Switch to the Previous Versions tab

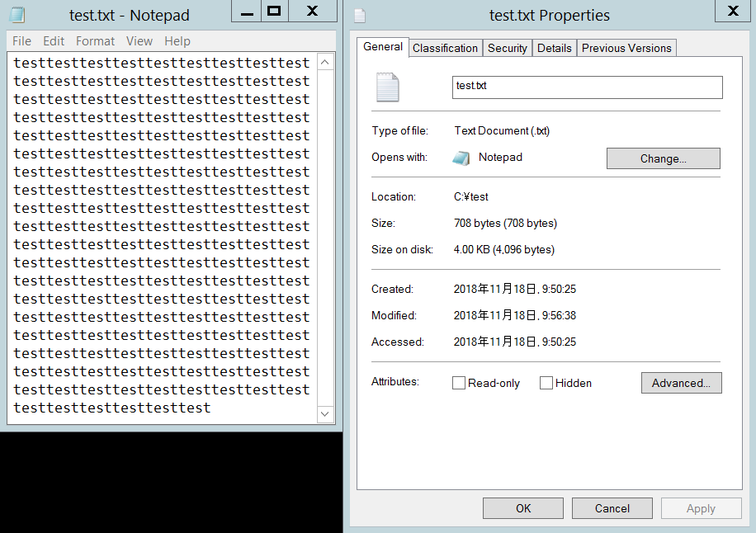pos(626,48)
